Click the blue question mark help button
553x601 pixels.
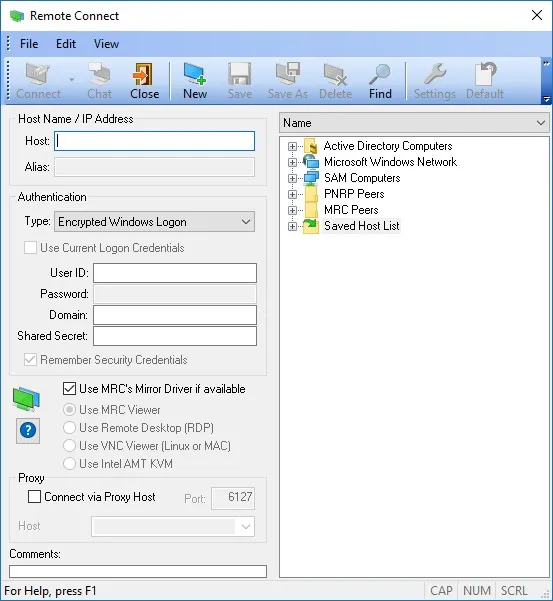tap(28, 430)
